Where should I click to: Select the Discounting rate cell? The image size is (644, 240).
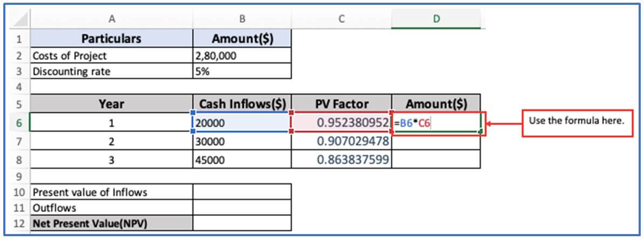coord(111,71)
